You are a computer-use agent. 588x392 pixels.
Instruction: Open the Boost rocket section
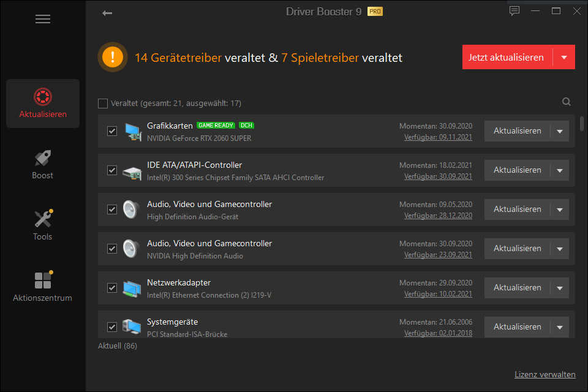(42, 165)
